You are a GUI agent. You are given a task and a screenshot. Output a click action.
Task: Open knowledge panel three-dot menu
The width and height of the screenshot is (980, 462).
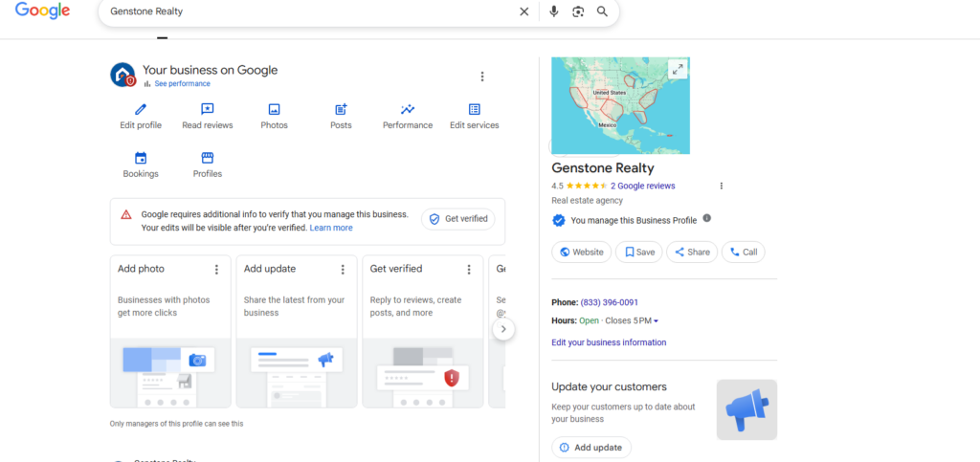tap(722, 186)
